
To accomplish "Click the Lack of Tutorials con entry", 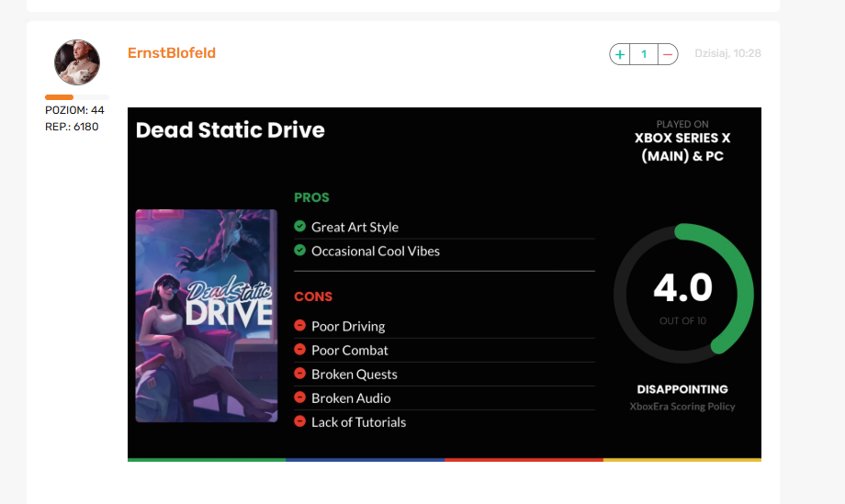I will click(358, 422).
